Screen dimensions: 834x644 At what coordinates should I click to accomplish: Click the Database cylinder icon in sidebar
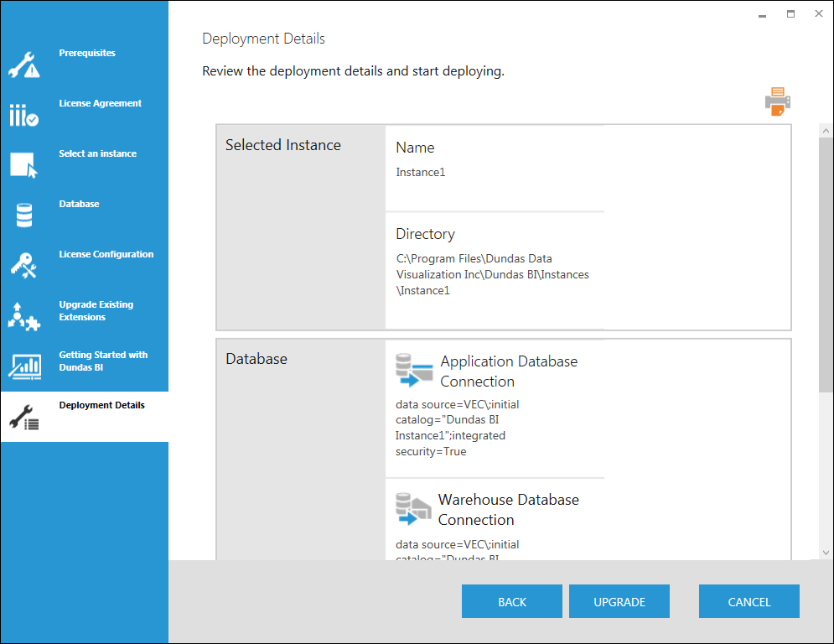(24, 215)
